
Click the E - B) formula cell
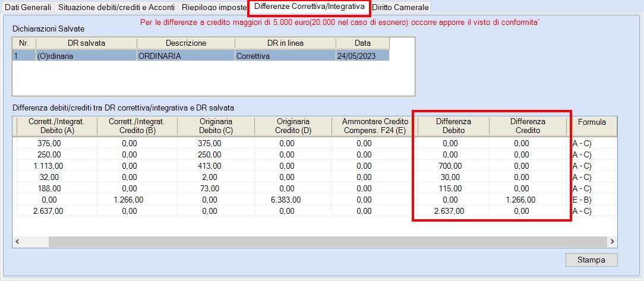582,200
